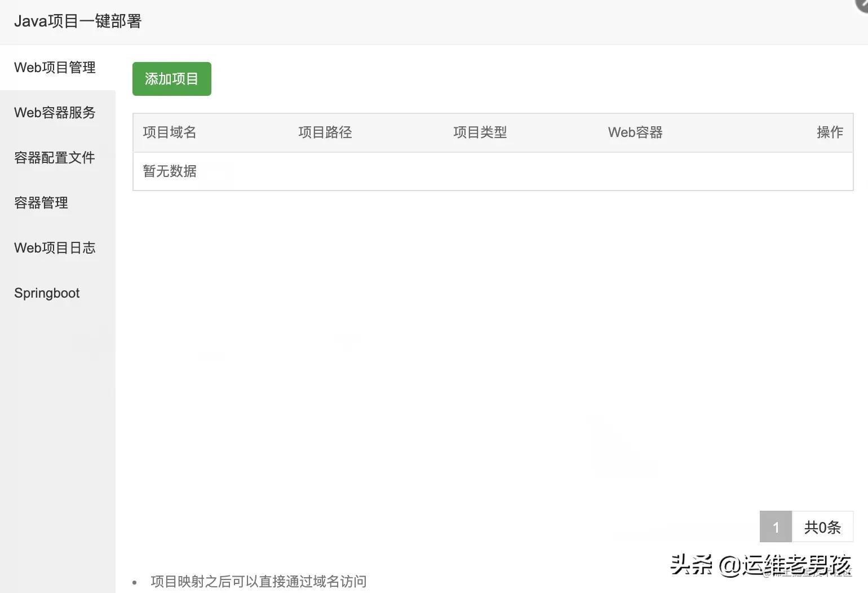Screen dimensions: 868x593
Task: Click the 项目类型 column header
Action: pos(480,132)
